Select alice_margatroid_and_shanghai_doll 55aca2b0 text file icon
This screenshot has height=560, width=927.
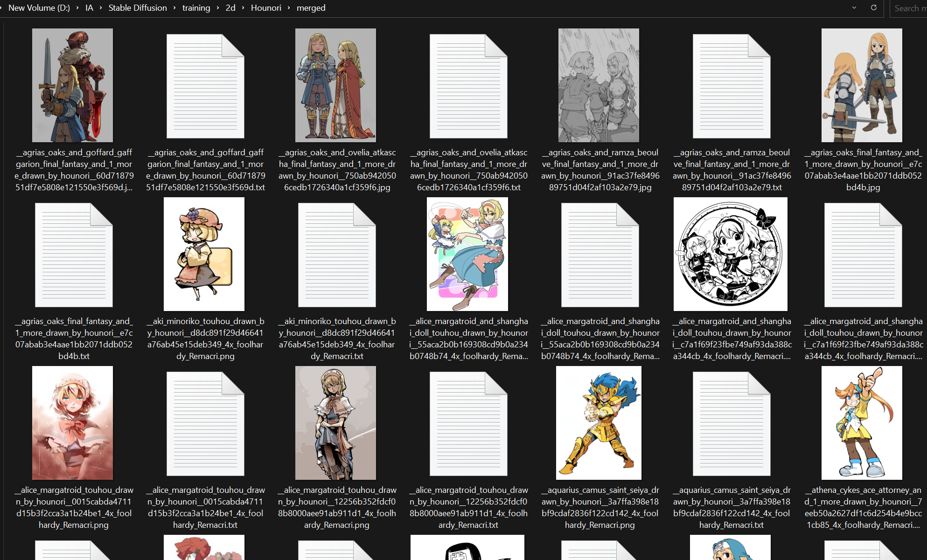[600, 255]
